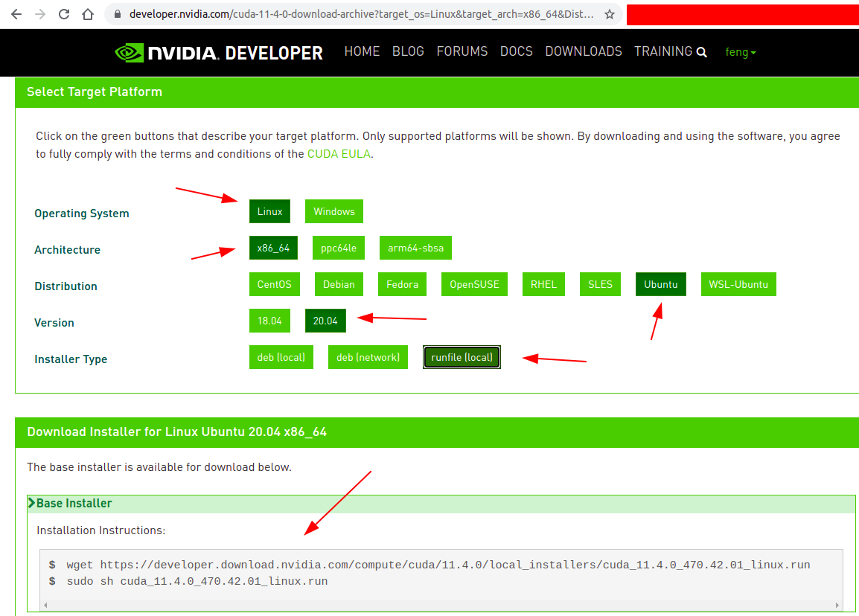Expand the feng account dropdown
This screenshot has width=859, height=616.
tap(740, 52)
